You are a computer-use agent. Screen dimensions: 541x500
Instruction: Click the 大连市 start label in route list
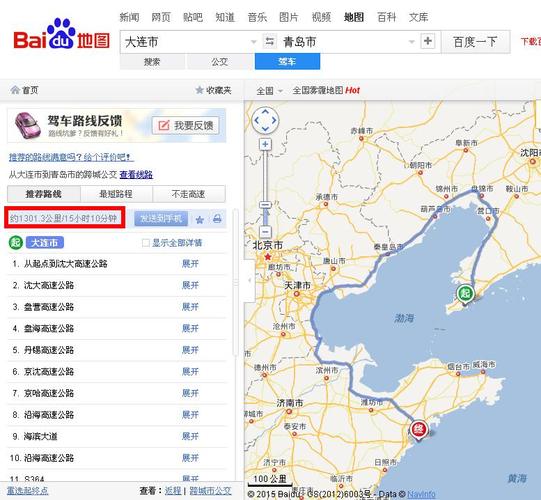click(45, 243)
